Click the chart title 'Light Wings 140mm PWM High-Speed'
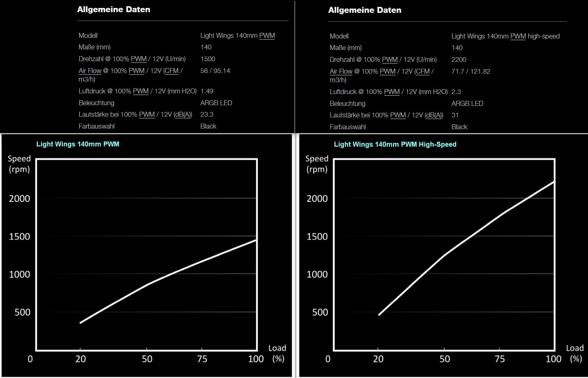Screen dimensions: 588x378 coord(395,144)
